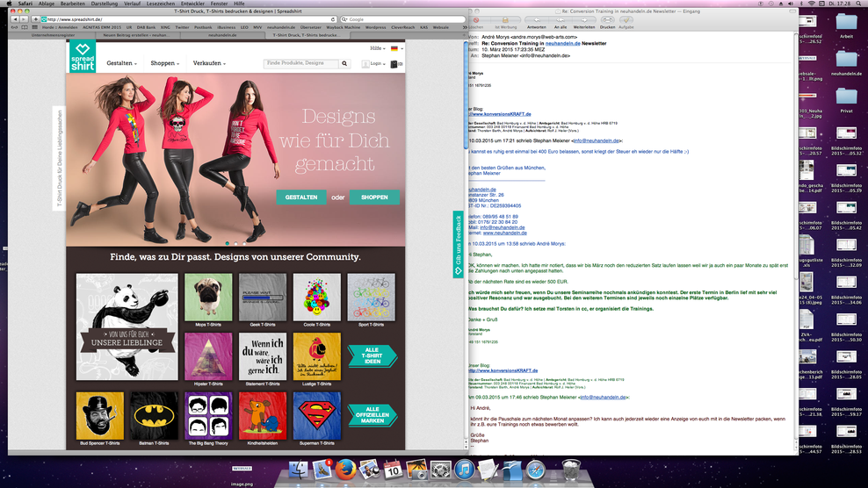Reload the spreadshirt.de page
Image resolution: width=868 pixels, height=488 pixels.
333,19
